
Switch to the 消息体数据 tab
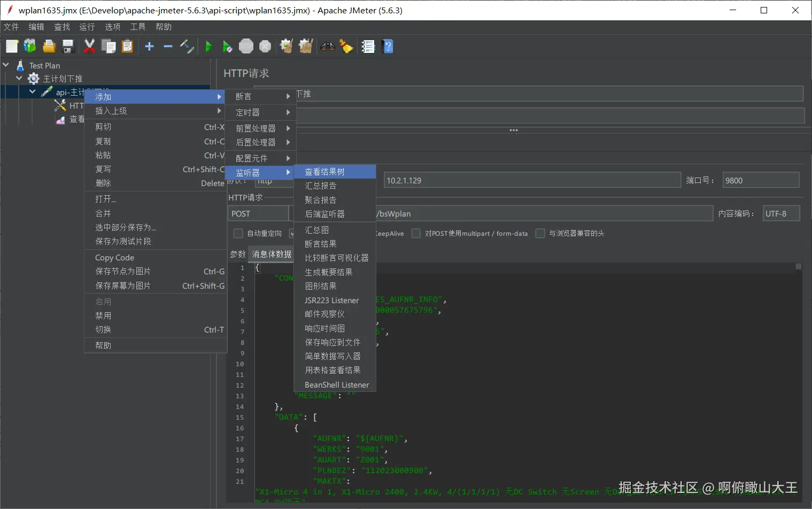click(x=272, y=254)
